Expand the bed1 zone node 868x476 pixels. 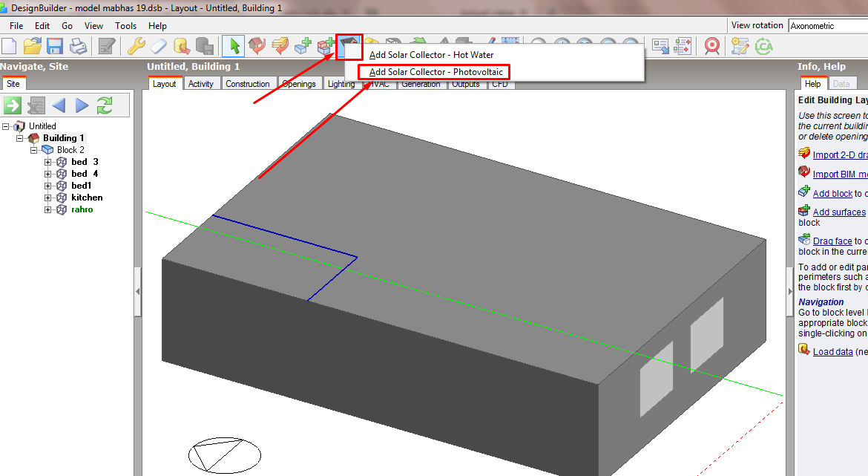coord(47,186)
